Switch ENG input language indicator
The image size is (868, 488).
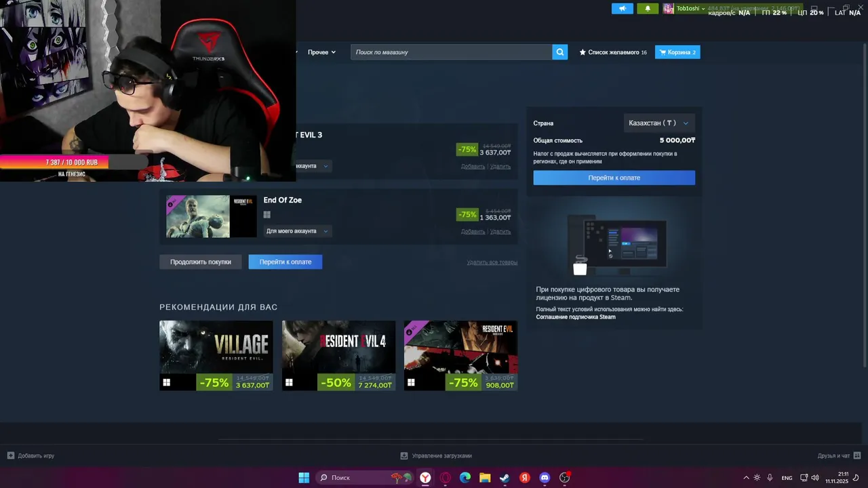[x=787, y=478]
